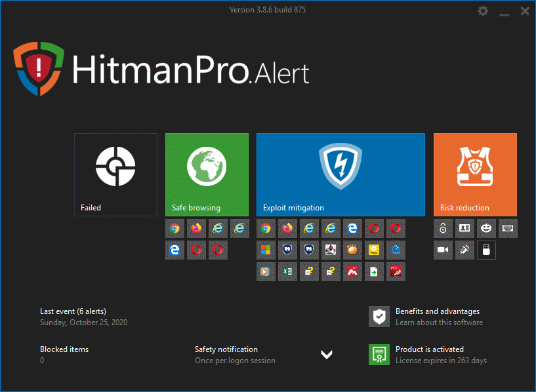Enable the USB stick protection icon

click(x=486, y=250)
